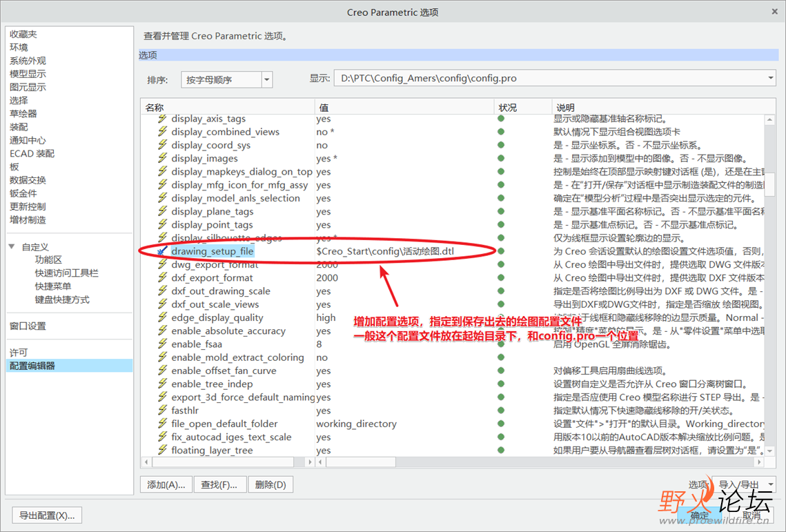
Task: Click the 取消 cancel button
Action: click(751, 515)
